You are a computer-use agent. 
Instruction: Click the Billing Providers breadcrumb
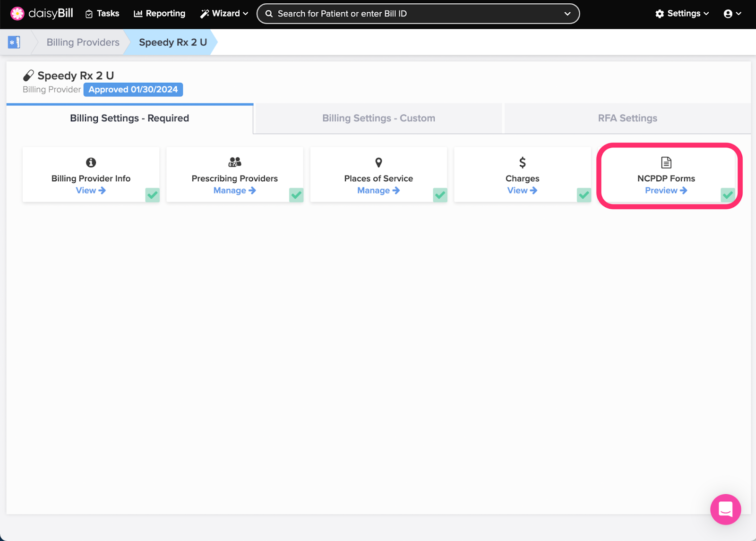(82, 42)
